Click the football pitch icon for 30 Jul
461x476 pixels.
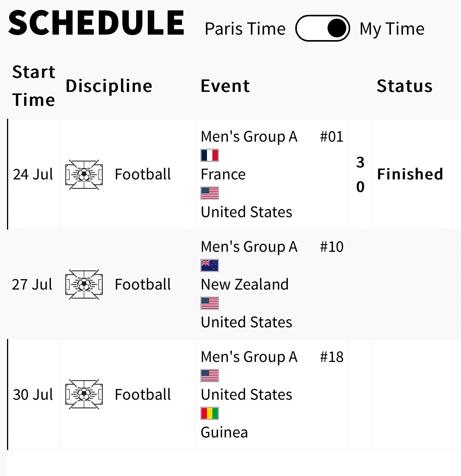click(x=84, y=394)
